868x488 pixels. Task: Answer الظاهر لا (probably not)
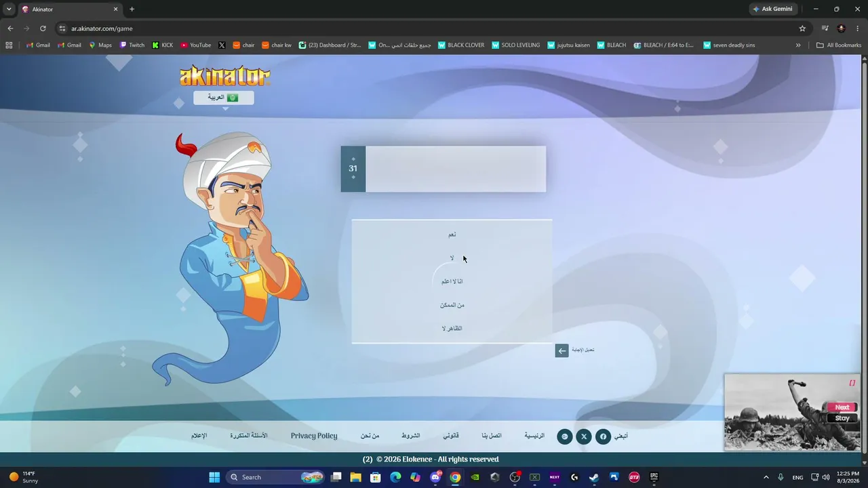452,329
